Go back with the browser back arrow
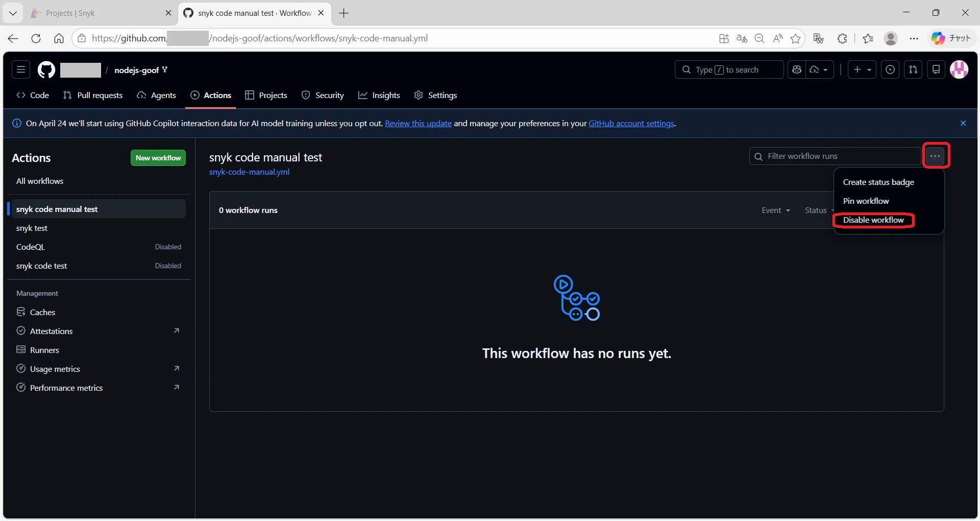 13,38
